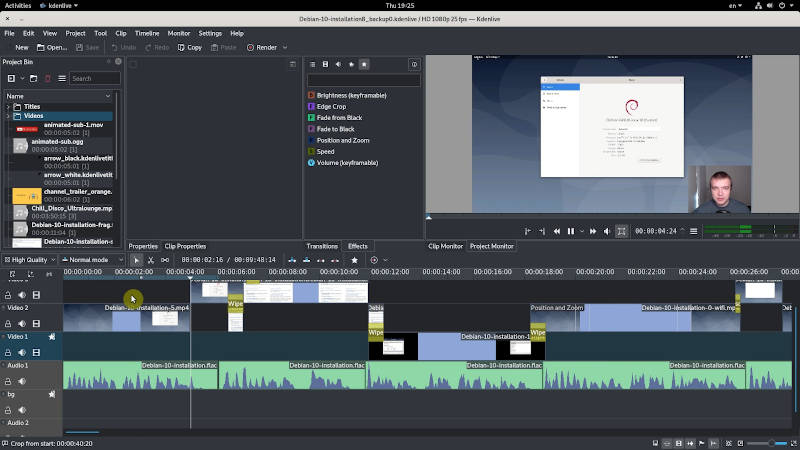This screenshot has width=800, height=450.
Task: Open the Timeline menu
Action: 147,33
